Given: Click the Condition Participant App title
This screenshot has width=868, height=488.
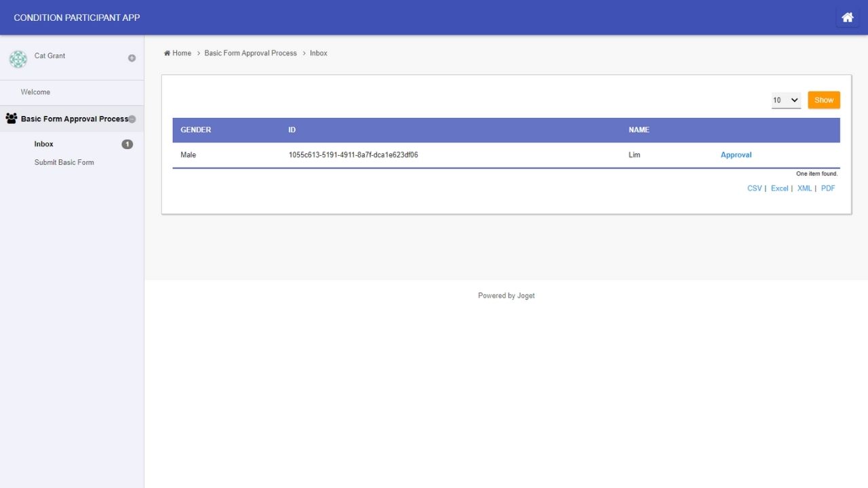Looking at the screenshot, I should [77, 18].
